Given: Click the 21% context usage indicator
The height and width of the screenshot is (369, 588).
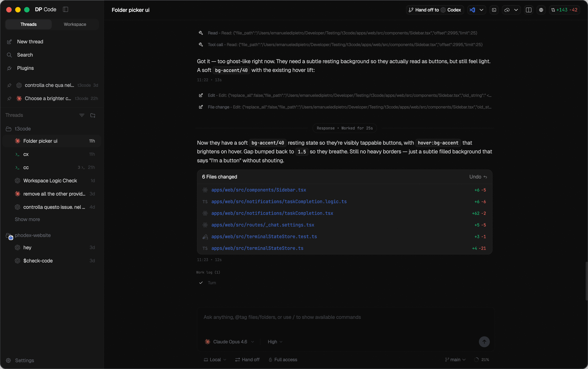Looking at the screenshot, I should click(x=482, y=359).
